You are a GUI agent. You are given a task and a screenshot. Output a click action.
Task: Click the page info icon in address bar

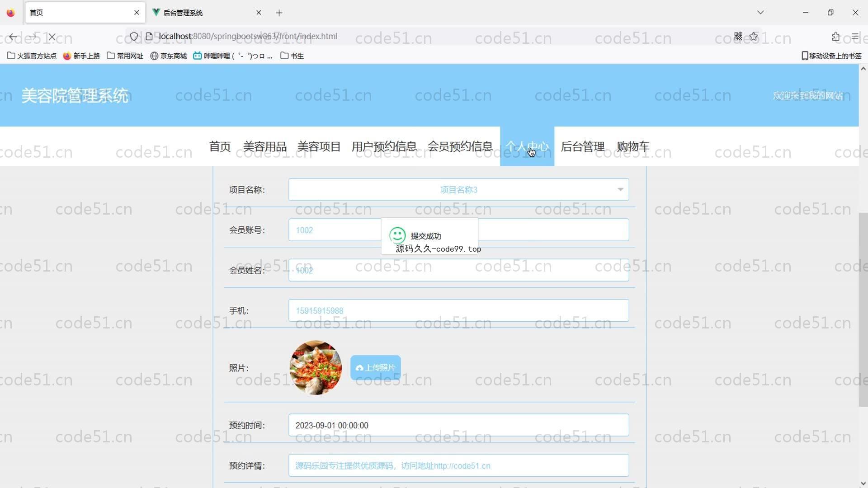149,36
